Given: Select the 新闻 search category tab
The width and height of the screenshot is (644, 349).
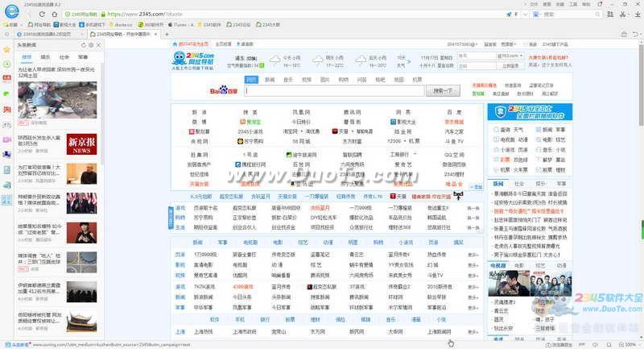Looking at the screenshot, I should [270, 80].
